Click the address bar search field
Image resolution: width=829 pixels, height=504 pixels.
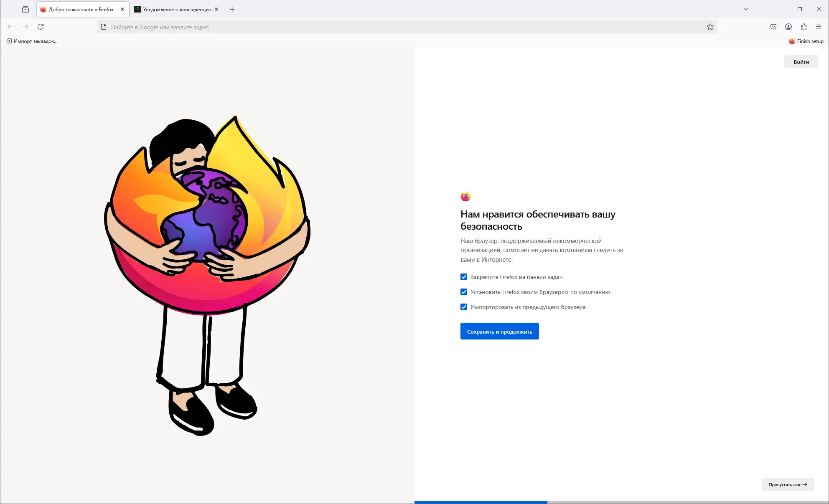pyautogui.click(x=401, y=27)
